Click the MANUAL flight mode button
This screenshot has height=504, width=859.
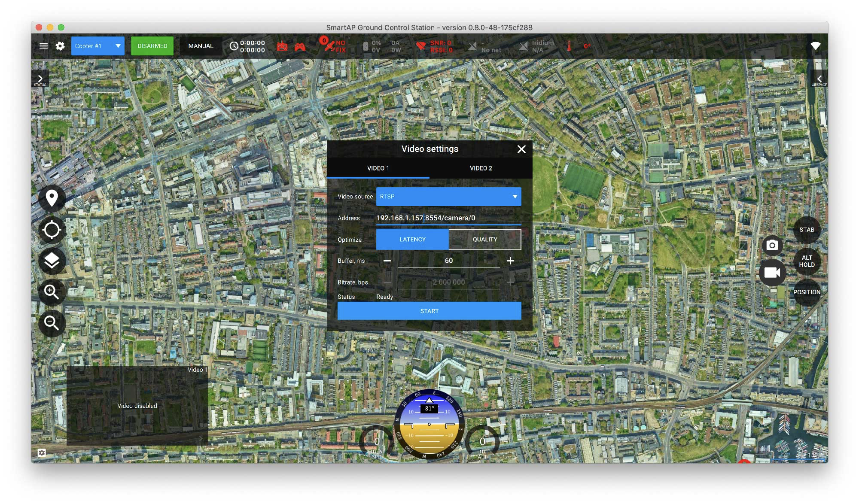coord(201,46)
